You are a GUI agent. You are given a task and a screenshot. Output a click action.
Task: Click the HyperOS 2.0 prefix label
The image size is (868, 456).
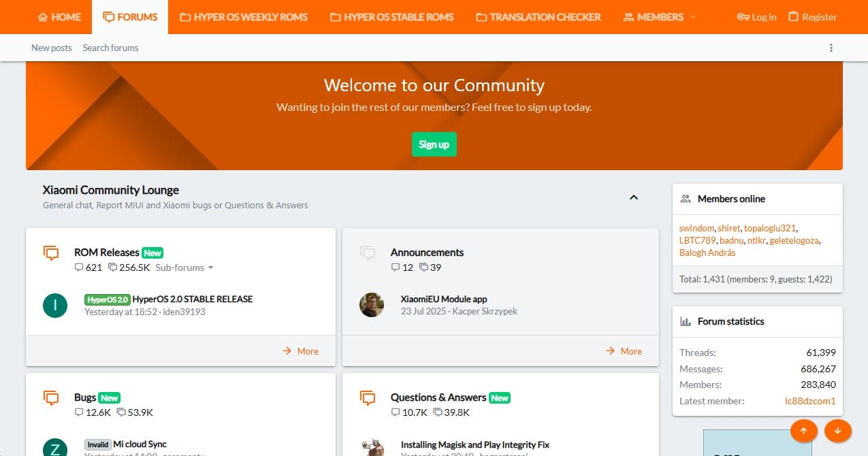click(x=107, y=299)
